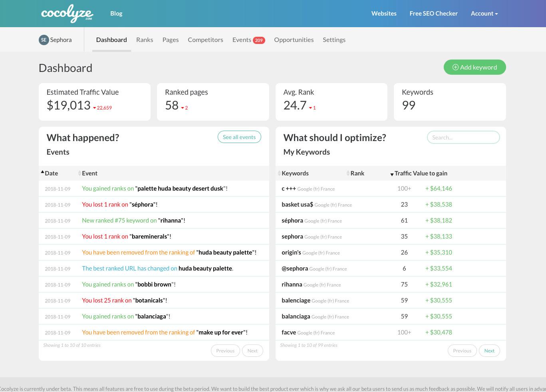Open the Ranked pages card
The width and height of the screenshot is (546, 392).
point(213,102)
